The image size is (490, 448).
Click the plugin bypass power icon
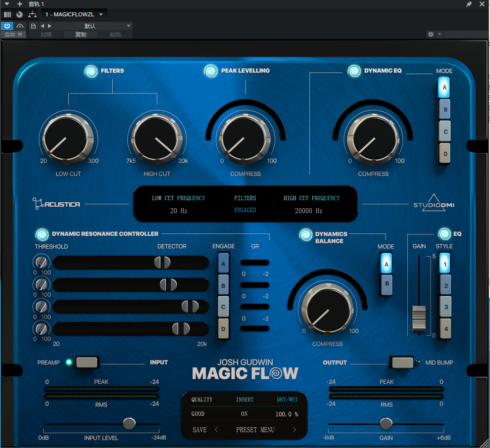7,26
